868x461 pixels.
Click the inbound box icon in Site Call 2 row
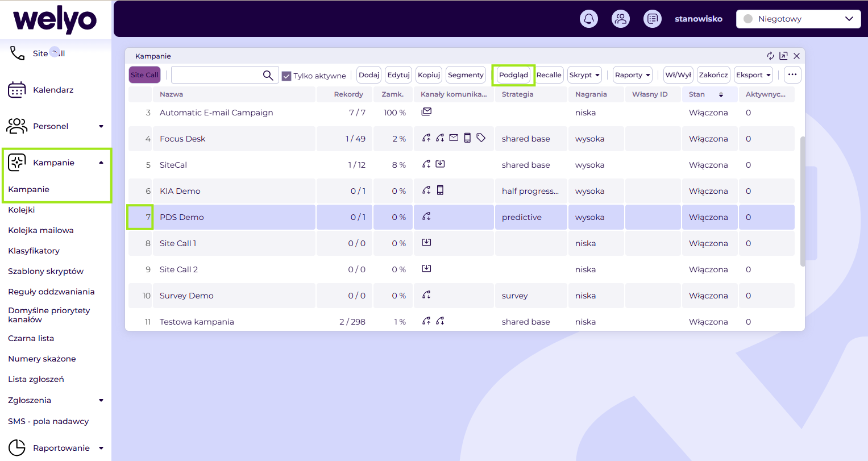[x=426, y=268]
